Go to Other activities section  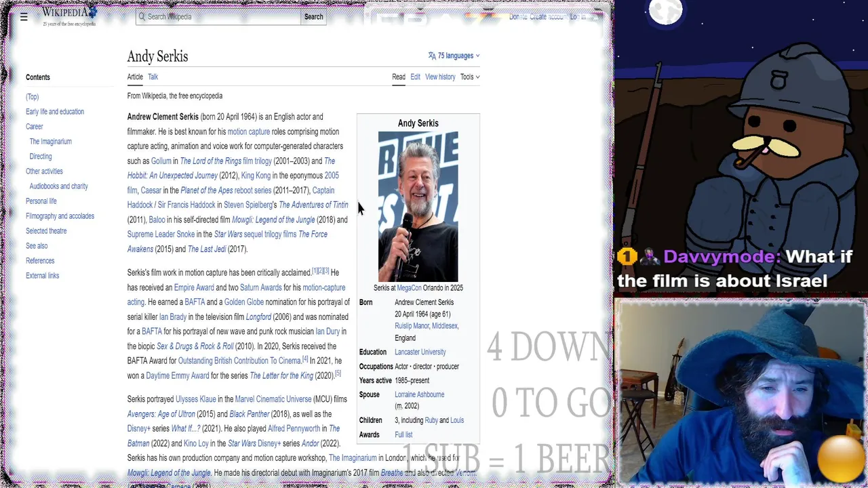[x=44, y=171]
